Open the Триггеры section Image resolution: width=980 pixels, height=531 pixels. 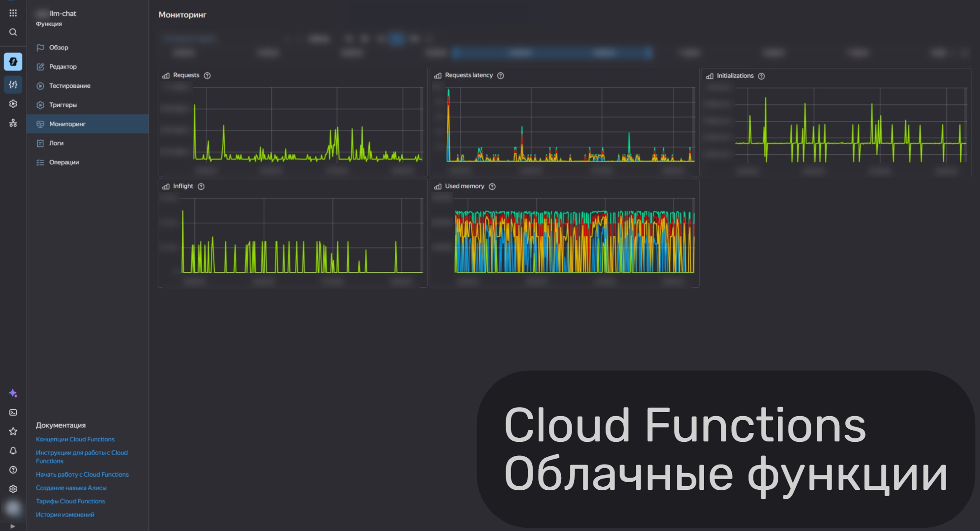(x=87, y=105)
